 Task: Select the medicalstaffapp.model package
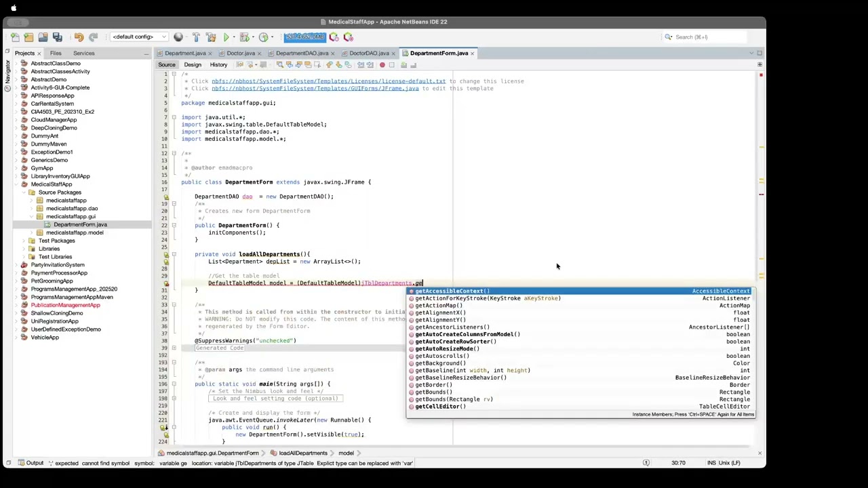(75, 232)
